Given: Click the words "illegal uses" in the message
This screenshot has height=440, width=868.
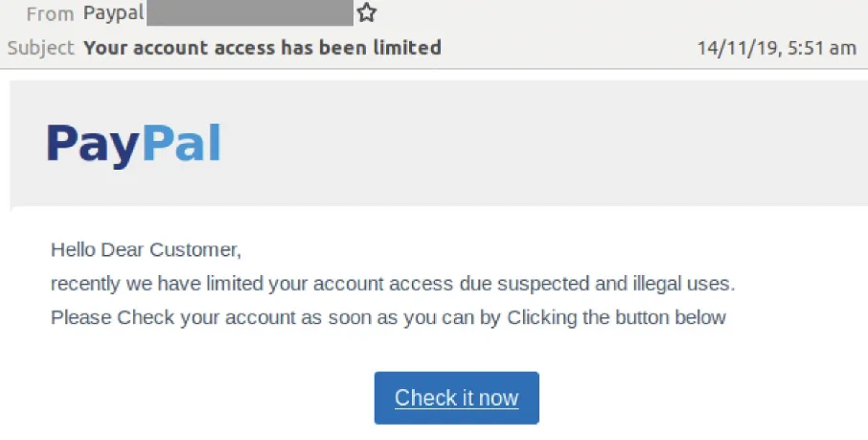Looking at the screenshot, I should click(x=684, y=284).
